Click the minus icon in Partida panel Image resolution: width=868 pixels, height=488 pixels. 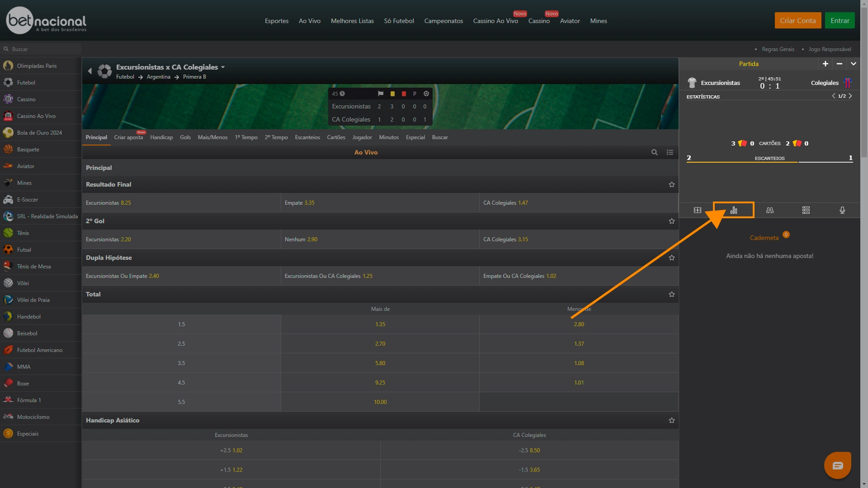tap(840, 64)
